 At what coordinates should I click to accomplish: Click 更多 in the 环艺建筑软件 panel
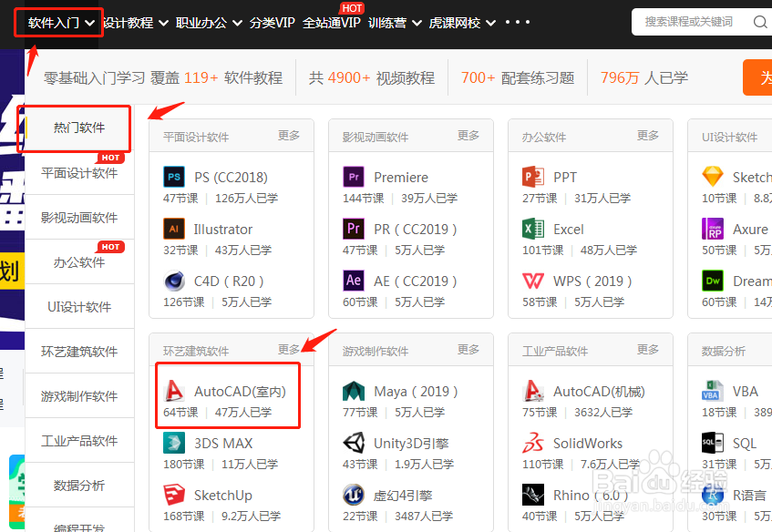[289, 350]
